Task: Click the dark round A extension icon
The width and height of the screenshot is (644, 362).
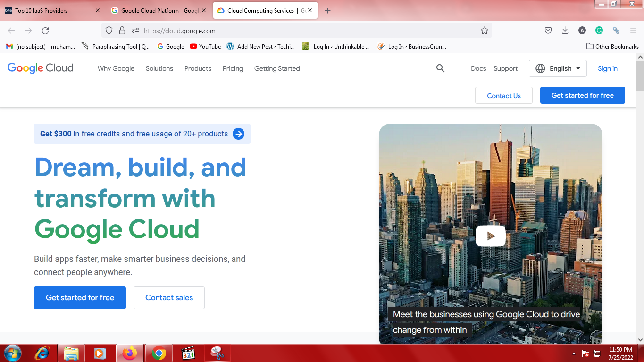Action: pyautogui.click(x=582, y=30)
